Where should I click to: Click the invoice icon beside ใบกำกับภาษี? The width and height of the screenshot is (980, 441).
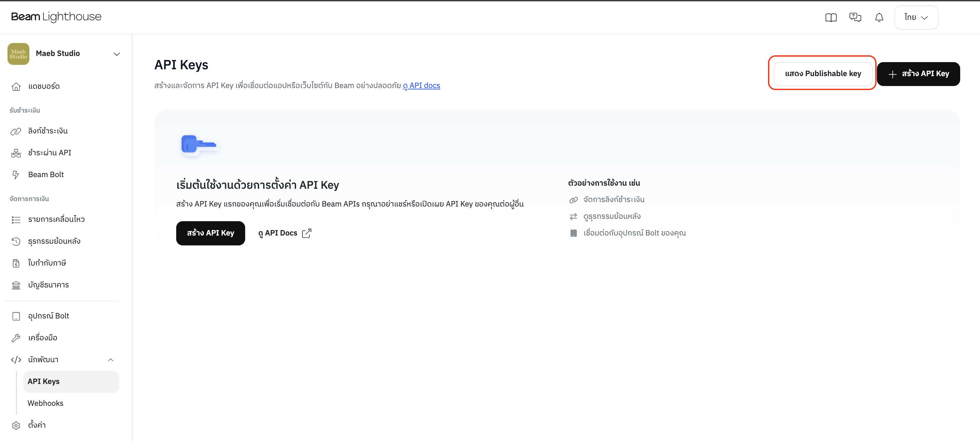point(16,263)
